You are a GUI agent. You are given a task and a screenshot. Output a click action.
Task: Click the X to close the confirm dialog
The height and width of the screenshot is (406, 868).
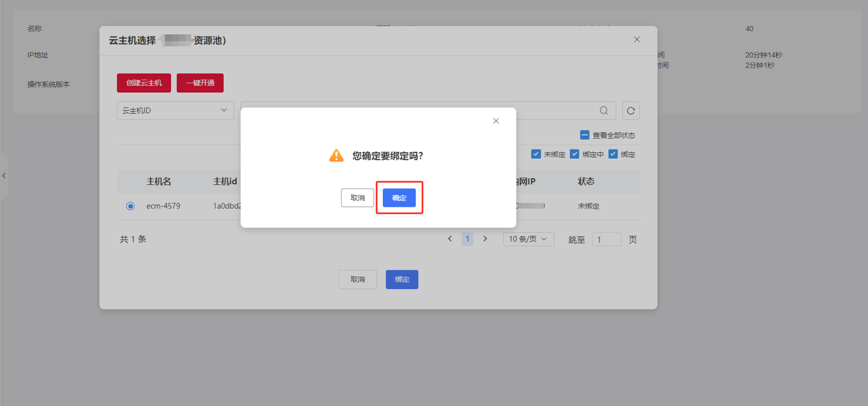pyautogui.click(x=496, y=121)
